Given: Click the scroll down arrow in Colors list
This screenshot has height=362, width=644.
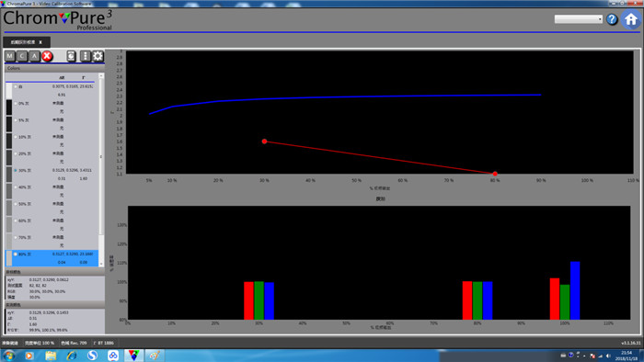Looking at the screenshot, I should (x=101, y=264).
